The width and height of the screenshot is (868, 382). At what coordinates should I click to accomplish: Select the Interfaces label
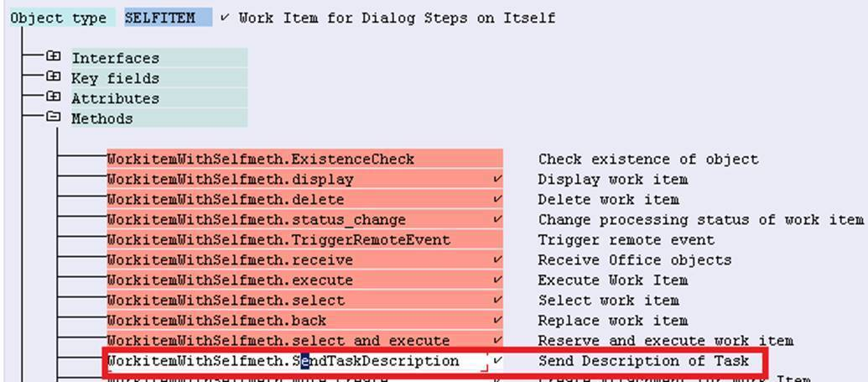point(115,58)
